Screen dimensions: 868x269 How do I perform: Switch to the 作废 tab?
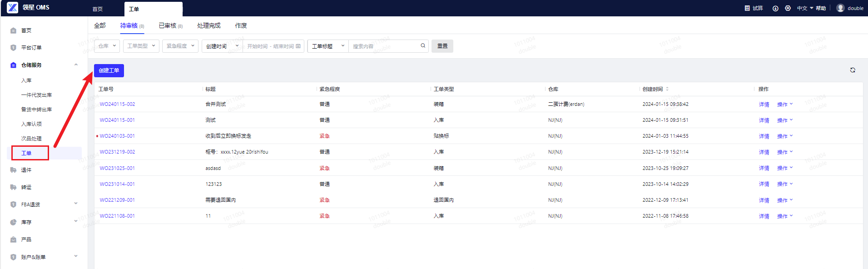coord(241,25)
